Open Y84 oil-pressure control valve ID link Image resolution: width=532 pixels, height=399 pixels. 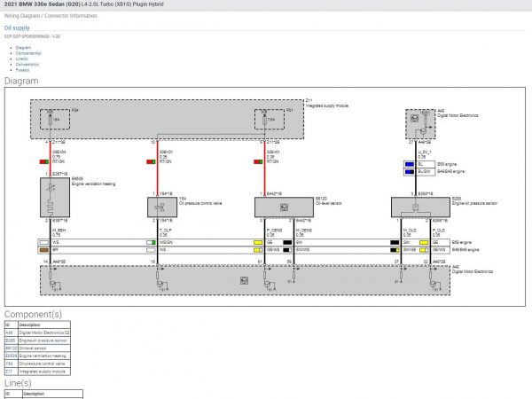[x=9, y=364]
